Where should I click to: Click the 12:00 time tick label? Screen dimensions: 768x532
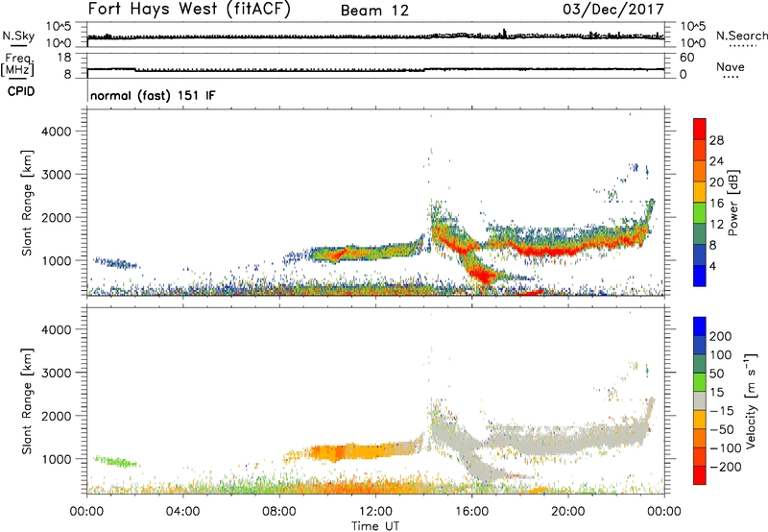tap(375, 512)
